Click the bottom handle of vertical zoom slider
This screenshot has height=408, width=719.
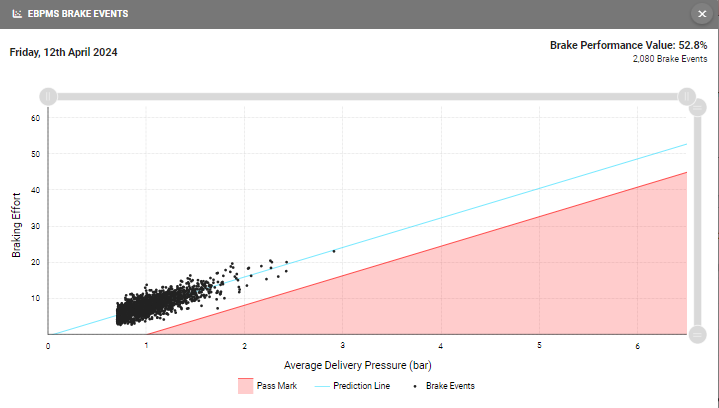tap(697, 334)
